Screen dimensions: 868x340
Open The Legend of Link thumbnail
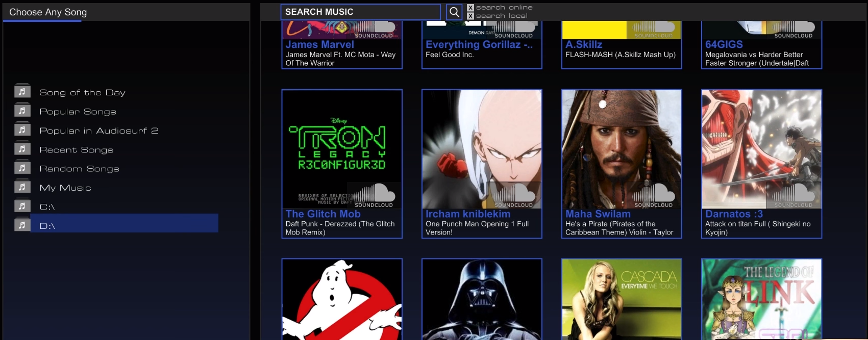click(761, 300)
